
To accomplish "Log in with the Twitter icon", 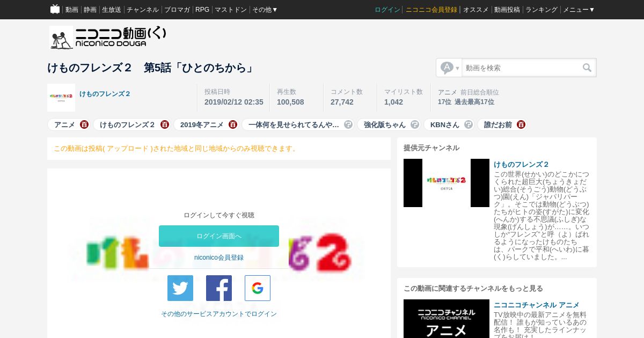I will [180, 288].
